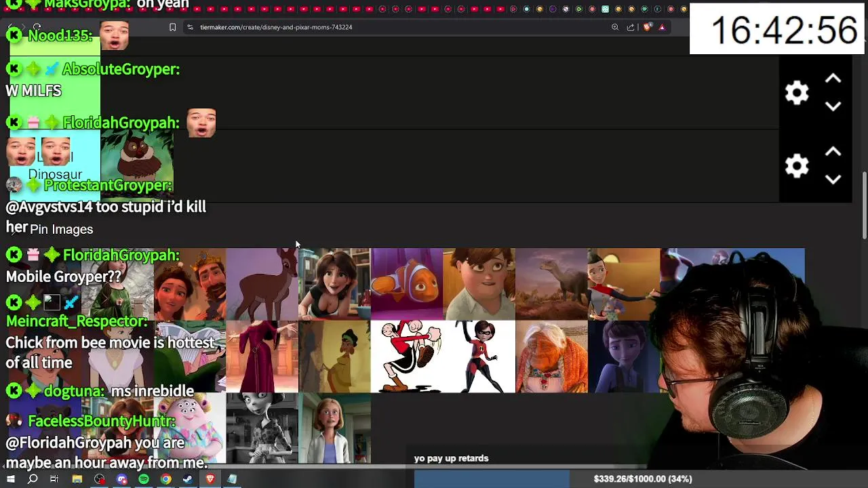Viewport: 868px width, 488px height.
Task: Open settings gear for the second tier row
Action: (797, 166)
